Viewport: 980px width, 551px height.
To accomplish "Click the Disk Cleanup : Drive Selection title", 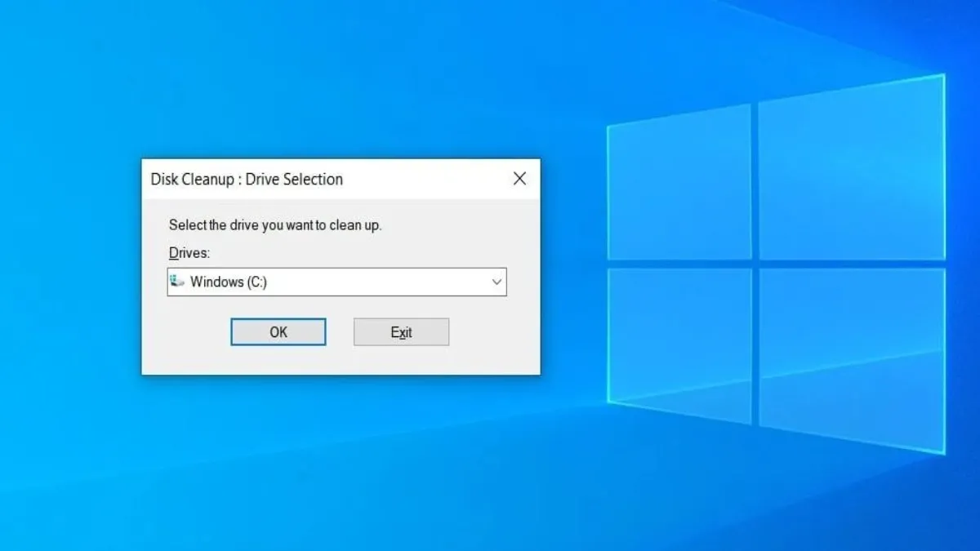I will pyautogui.click(x=247, y=180).
